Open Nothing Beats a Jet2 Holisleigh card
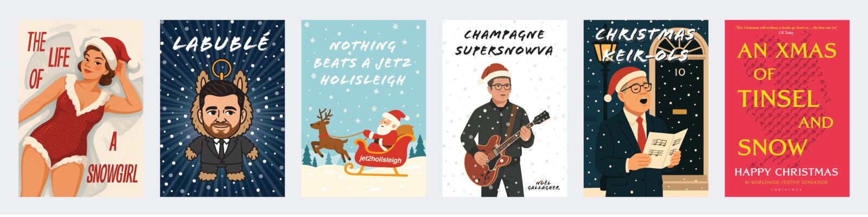The height and width of the screenshot is (217, 868). pyautogui.click(x=363, y=108)
